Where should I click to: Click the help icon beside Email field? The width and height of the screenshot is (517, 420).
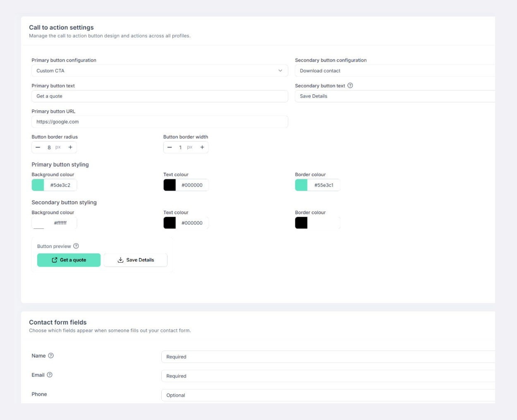coord(50,375)
